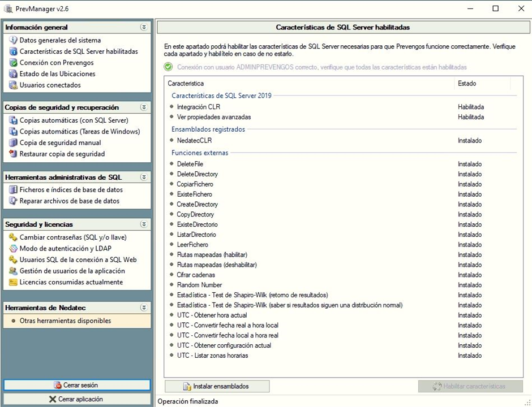The height and width of the screenshot is (407, 532).
Task: Open Copias automáticas (Tareas de Windows)
Action: point(79,132)
